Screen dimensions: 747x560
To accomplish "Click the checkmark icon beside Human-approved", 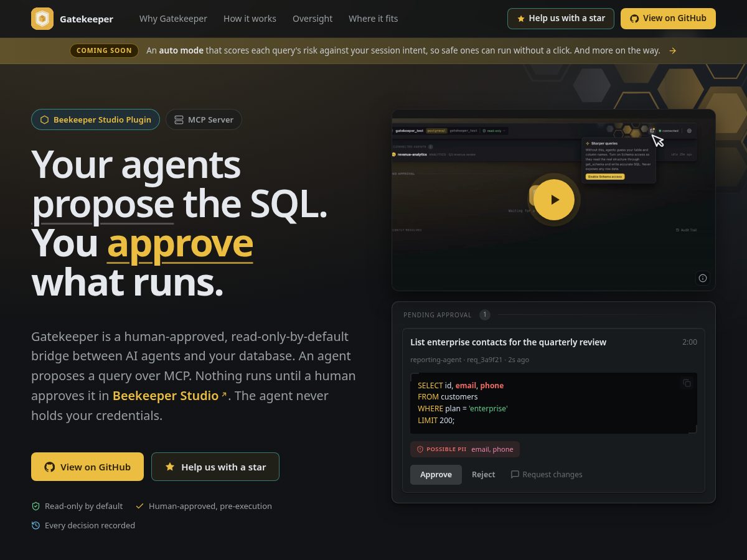I will coord(140,506).
